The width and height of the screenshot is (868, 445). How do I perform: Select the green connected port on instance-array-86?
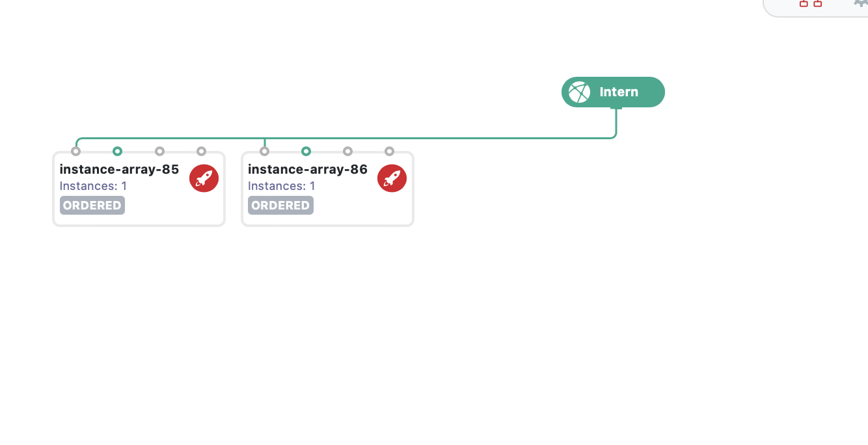click(306, 152)
